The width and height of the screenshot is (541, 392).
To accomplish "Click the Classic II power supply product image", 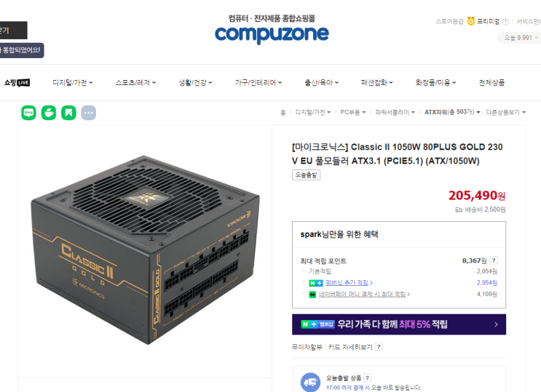I will pyautogui.click(x=145, y=250).
